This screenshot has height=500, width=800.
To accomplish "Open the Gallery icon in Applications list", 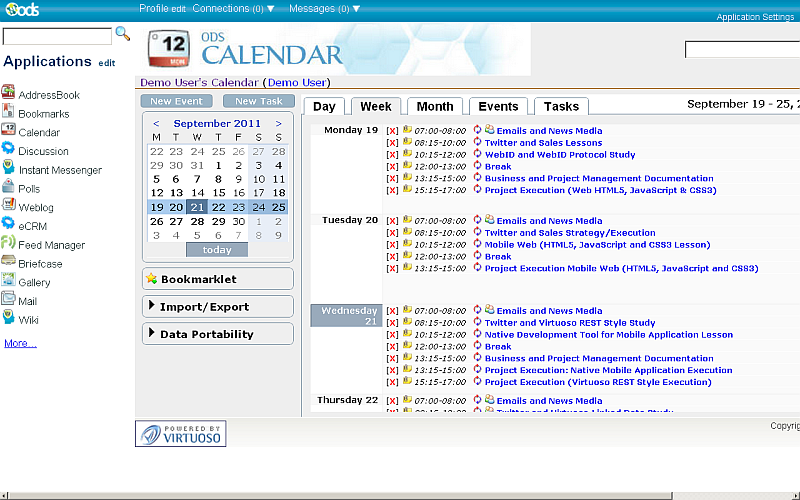I will (8, 282).
